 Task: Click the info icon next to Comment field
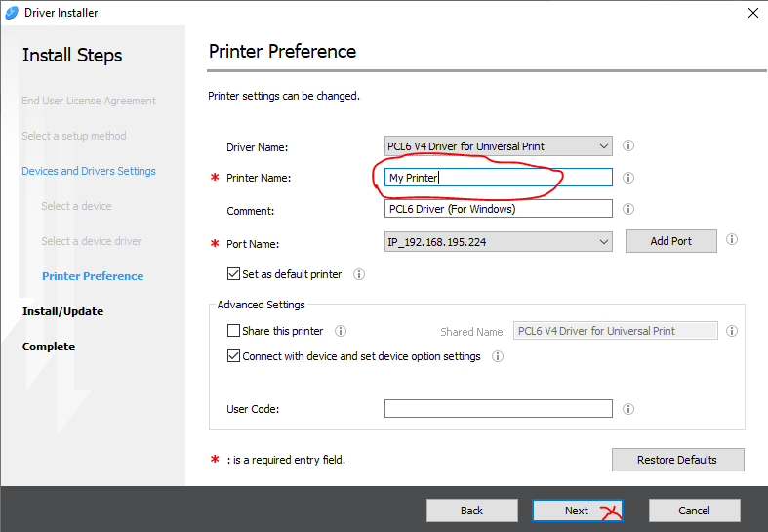click(628, 209)
